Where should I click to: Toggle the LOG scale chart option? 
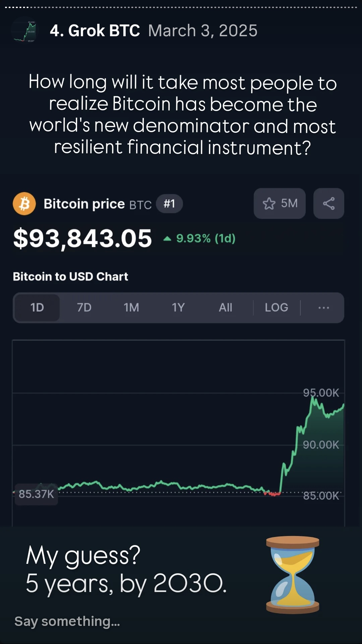(x=276, y=308)
